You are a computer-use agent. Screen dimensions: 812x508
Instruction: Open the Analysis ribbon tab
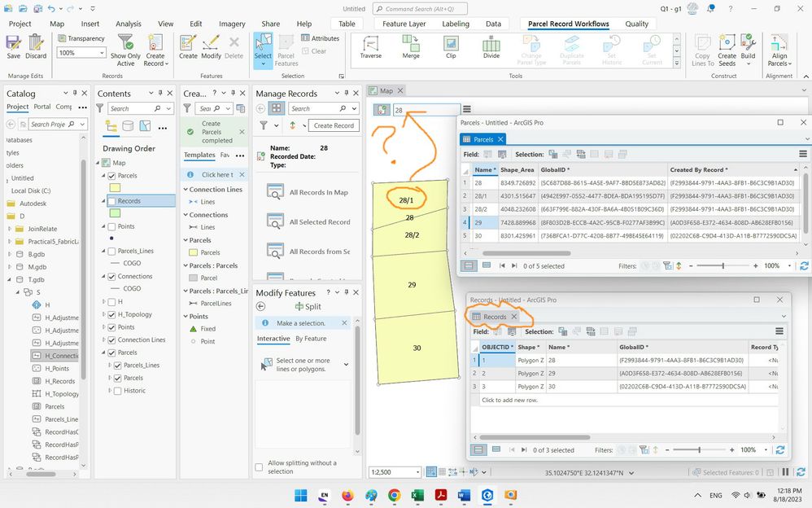coord(129,24)
